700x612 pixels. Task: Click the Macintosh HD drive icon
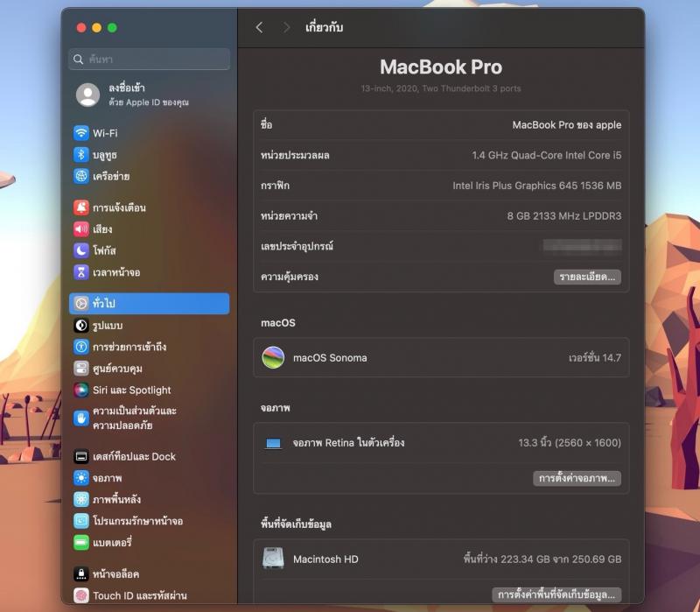pos(273,559)
